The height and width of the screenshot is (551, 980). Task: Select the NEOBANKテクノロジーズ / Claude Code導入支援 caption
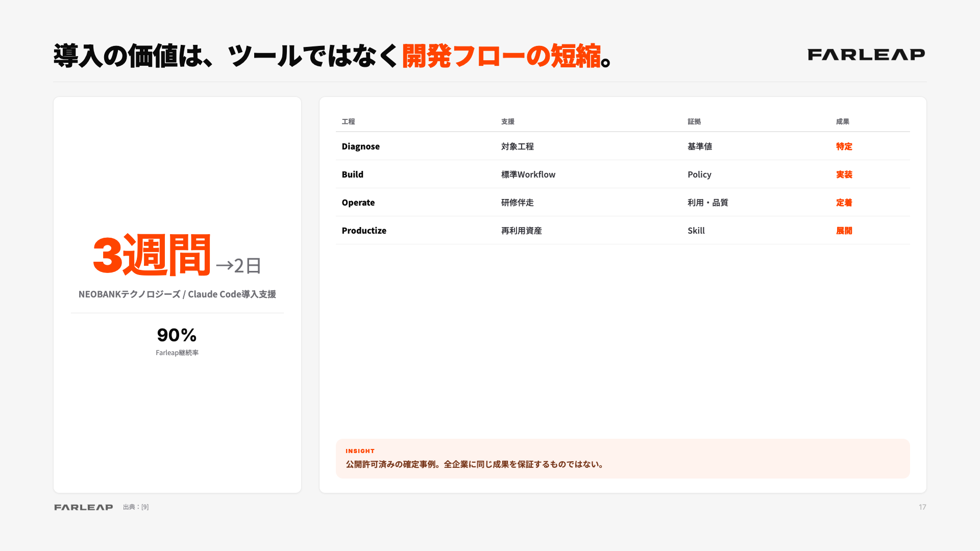click(x=177, y=294)
